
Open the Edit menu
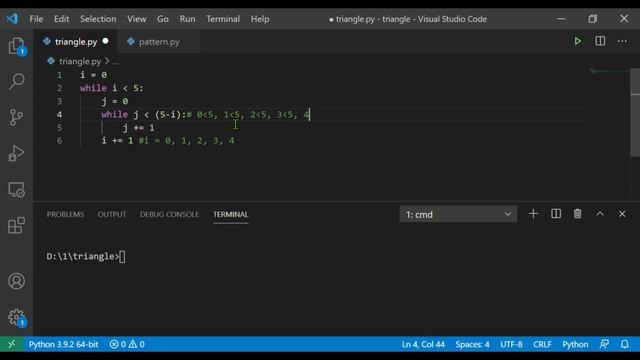pyautogui.click(x=61, y=19)
